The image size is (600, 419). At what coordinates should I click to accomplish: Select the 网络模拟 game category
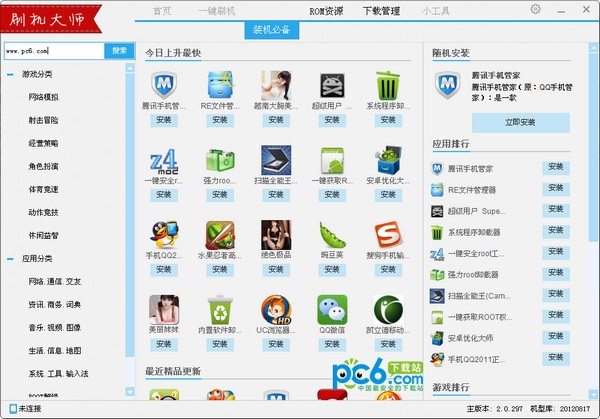pos(43,97)
